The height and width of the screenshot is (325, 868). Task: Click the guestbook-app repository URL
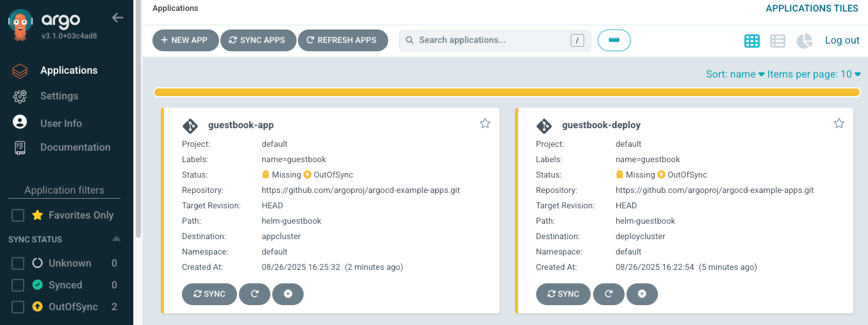click(361, 190)
